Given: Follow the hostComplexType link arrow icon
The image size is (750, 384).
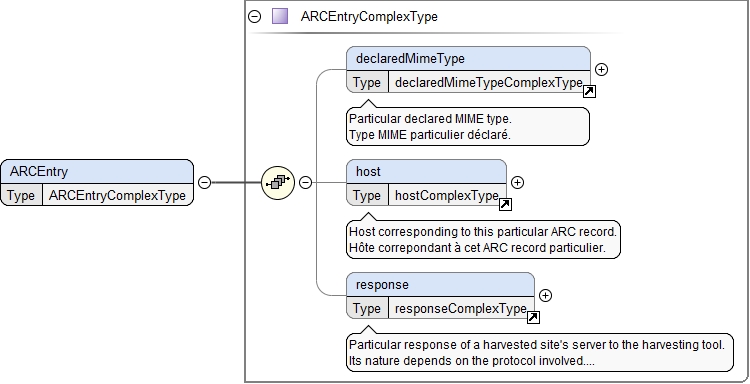Looking at the screenshot, I should (505, 205).
